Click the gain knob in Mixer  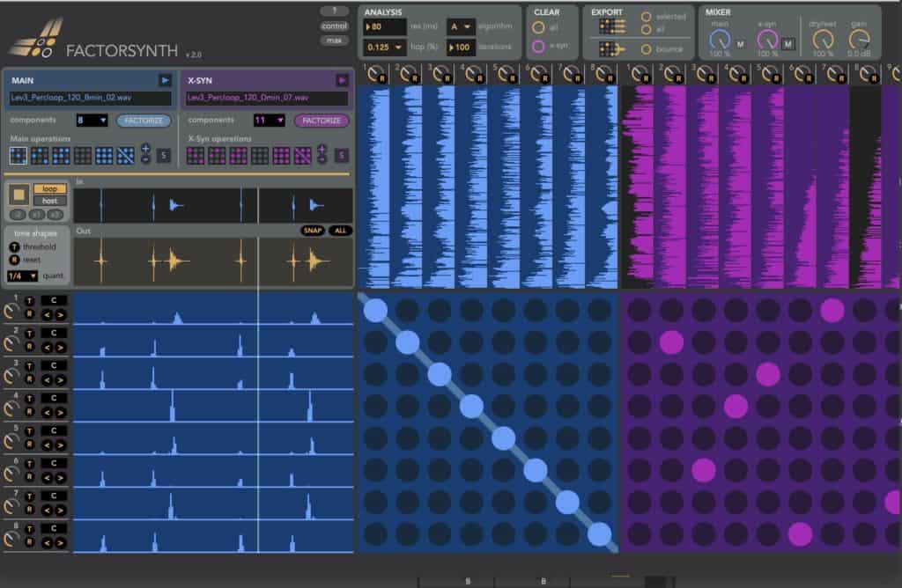(859, 40)
